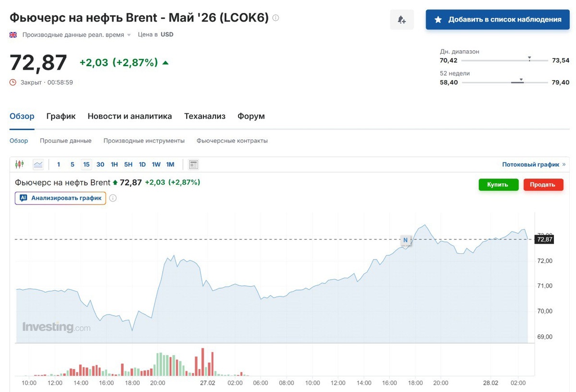Click the N news marker on chart
Viewport: 576px width, 392px height.
tap(405, 240)
